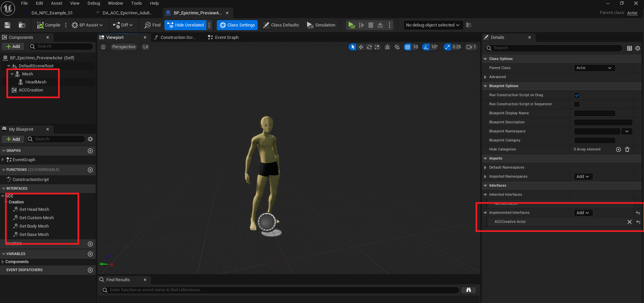Start Simulation
The image size is (644, 303).
coord(321,25)
